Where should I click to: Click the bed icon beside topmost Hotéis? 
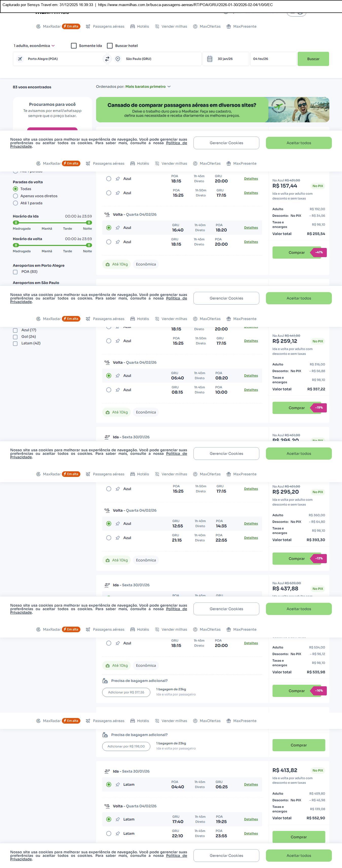(133, 27)
